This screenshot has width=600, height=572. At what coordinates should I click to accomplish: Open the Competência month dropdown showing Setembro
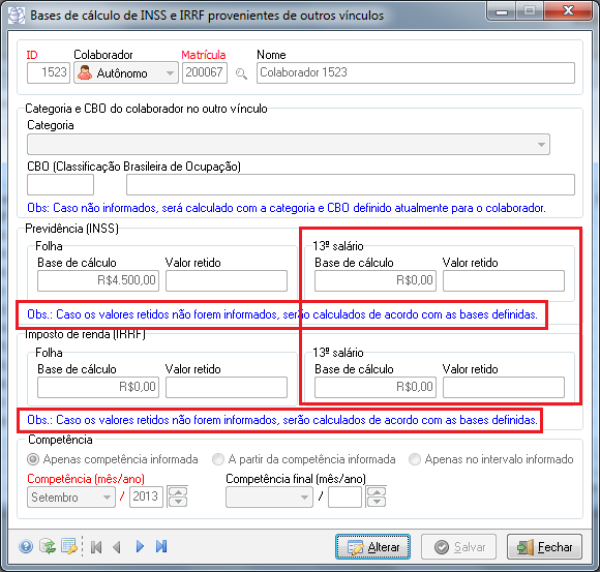tap(107, 497)
